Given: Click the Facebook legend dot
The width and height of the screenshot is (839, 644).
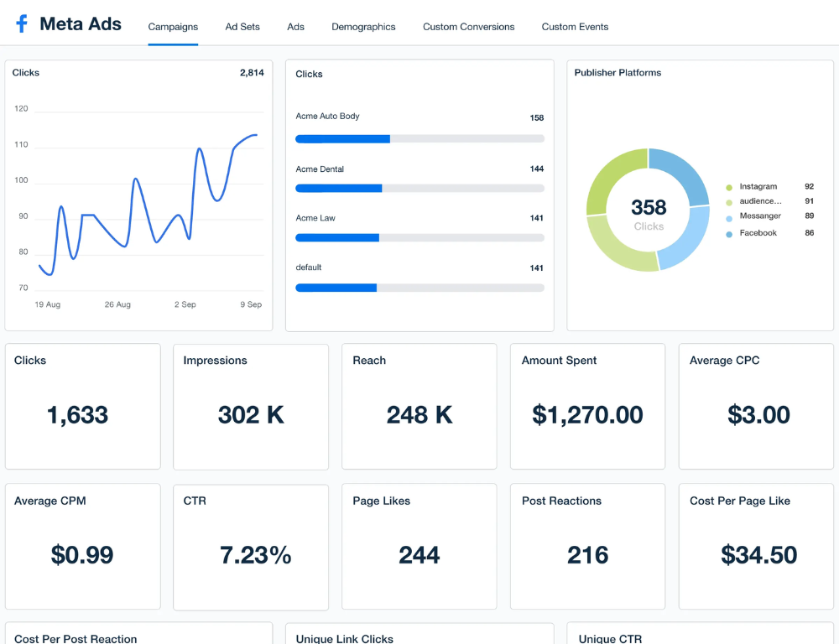Looking at the screenshot, I should pos(729,234).
